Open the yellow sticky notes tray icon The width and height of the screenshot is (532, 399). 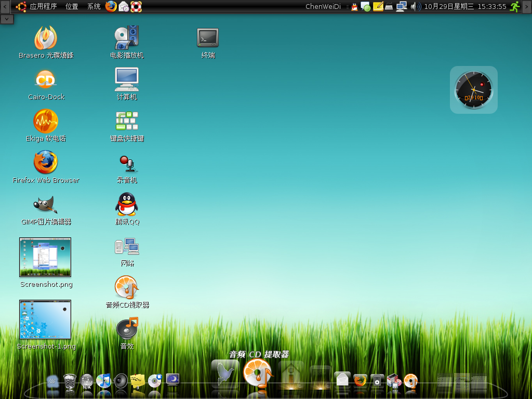(378, 6)
